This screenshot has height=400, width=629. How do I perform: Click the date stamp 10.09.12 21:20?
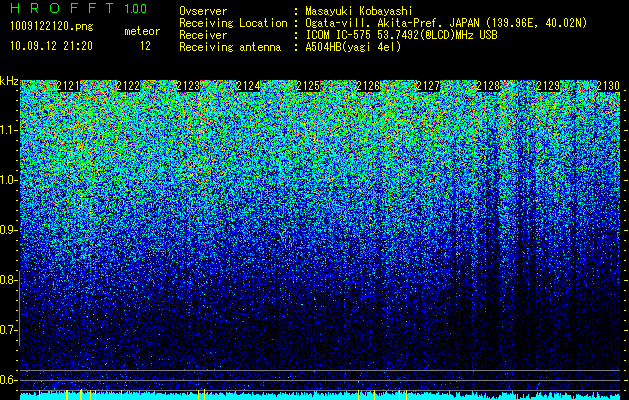click(52, 46)
